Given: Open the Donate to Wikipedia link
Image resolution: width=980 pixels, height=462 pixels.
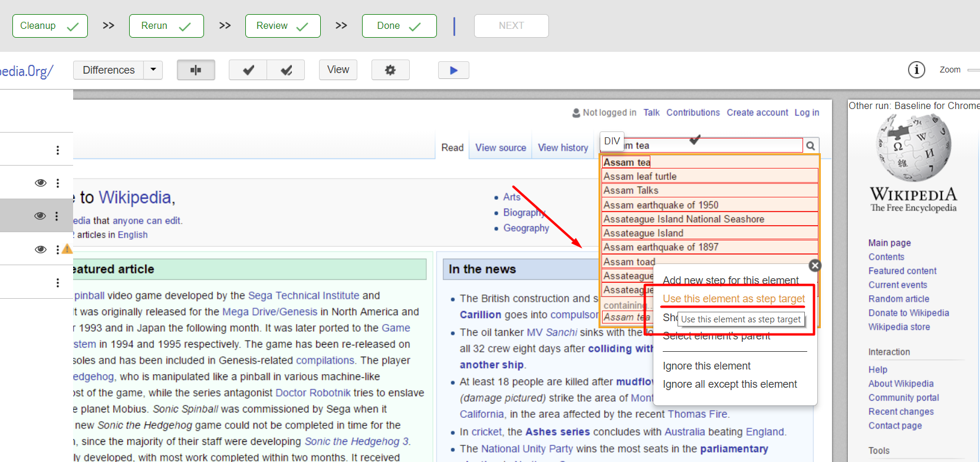Looking at the screenshot, I should tap(909, 313).
